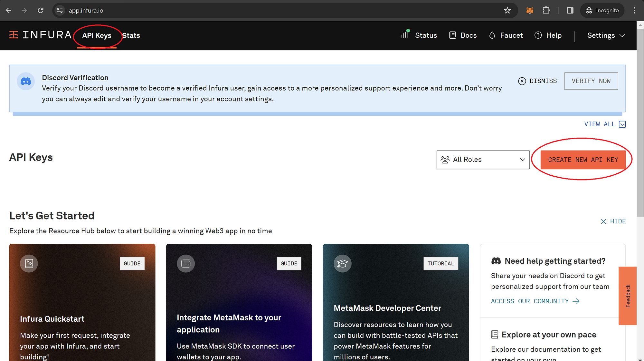Viewport: 644px width, 361px height.
Task: Dismiss the Discord Verification banner
Action: [x=537, y=81]
